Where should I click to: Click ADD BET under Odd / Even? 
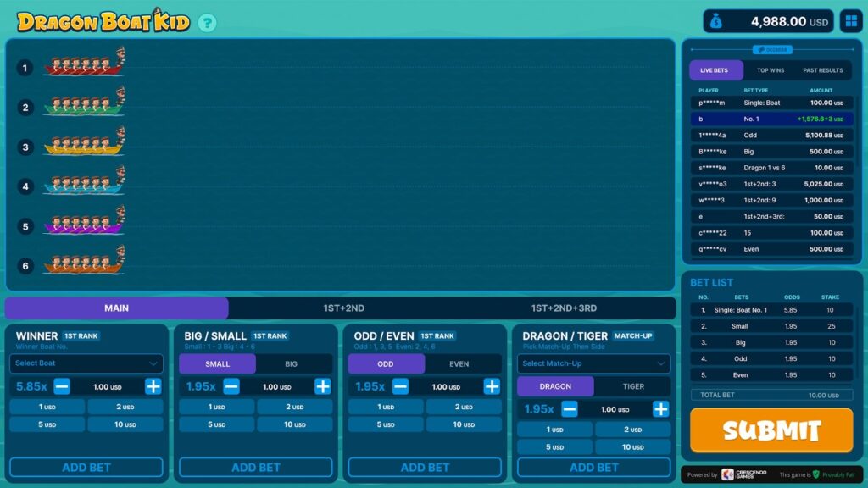click(425, 468)
